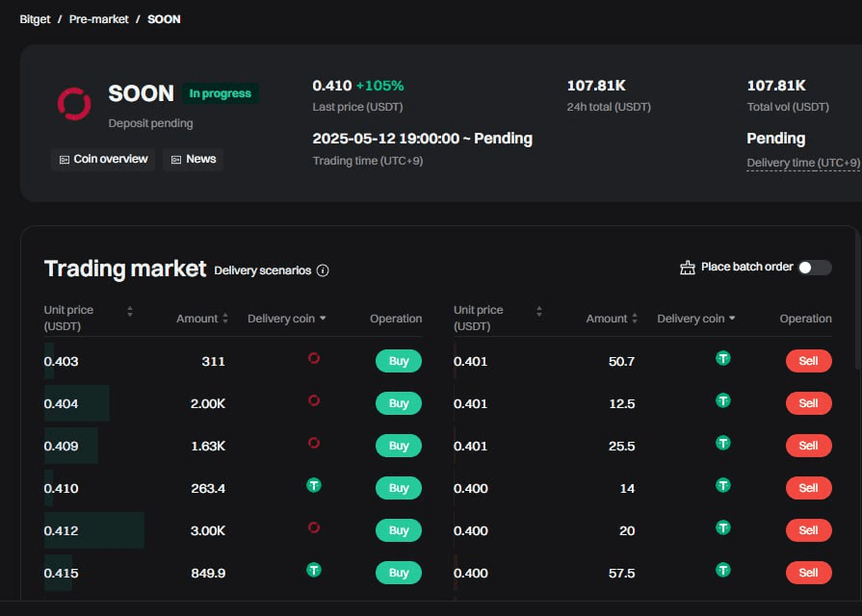Click the 57.5 amount cell
Image resolution: width=862 pixels, height=616 pixels.
(622, 573)
